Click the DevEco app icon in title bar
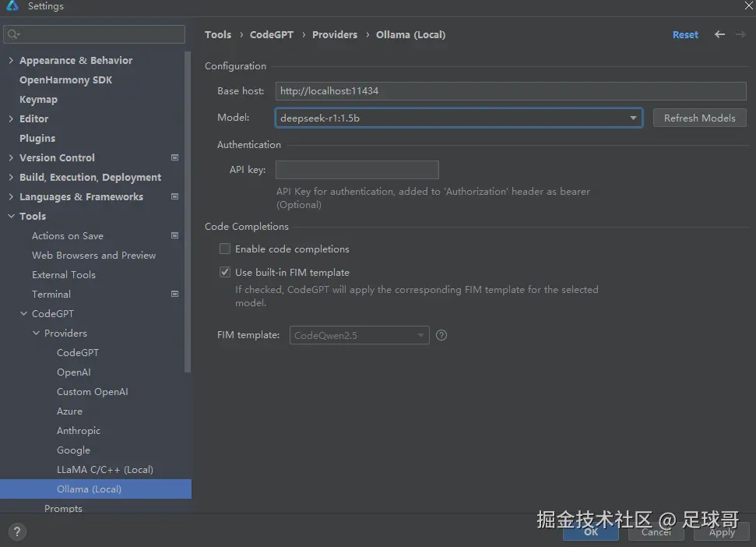The image size is (756, 547). (x=12, y=5)
